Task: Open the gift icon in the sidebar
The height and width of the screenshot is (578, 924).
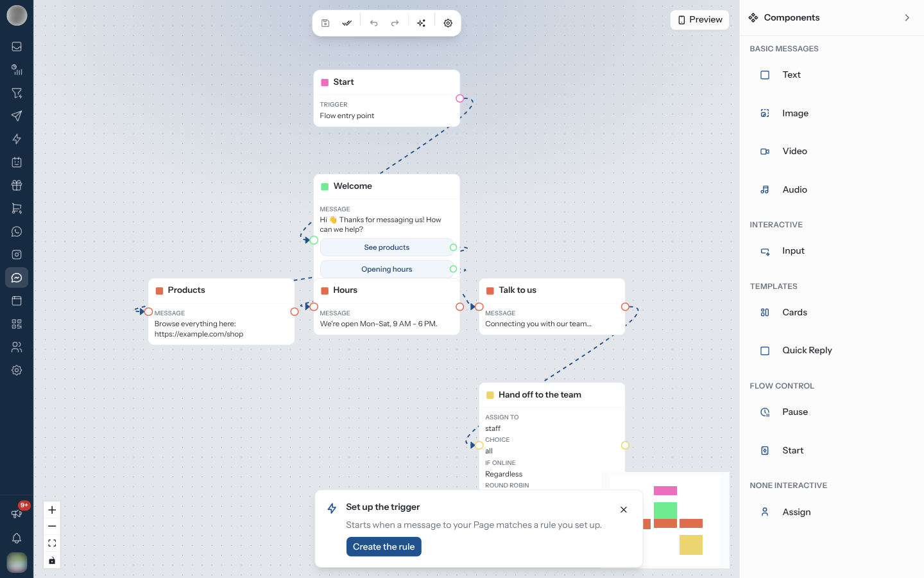Action: click(x=17, y=186)
